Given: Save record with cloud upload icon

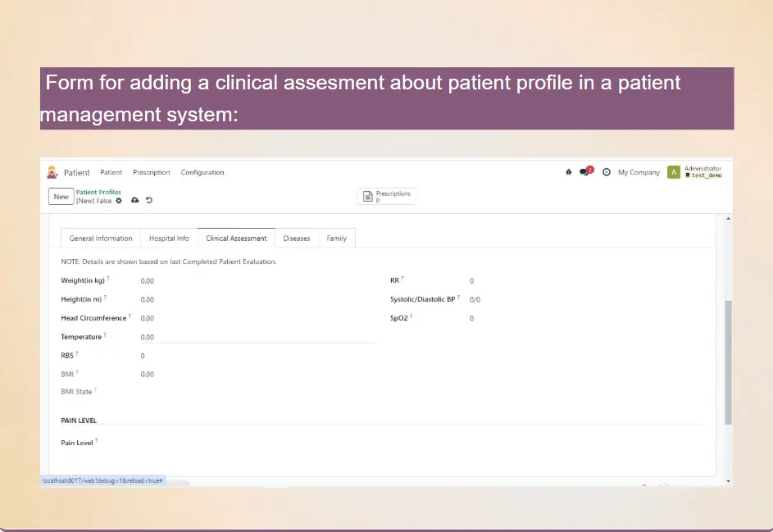Looking at the screenshot, I should coord(135,200).
